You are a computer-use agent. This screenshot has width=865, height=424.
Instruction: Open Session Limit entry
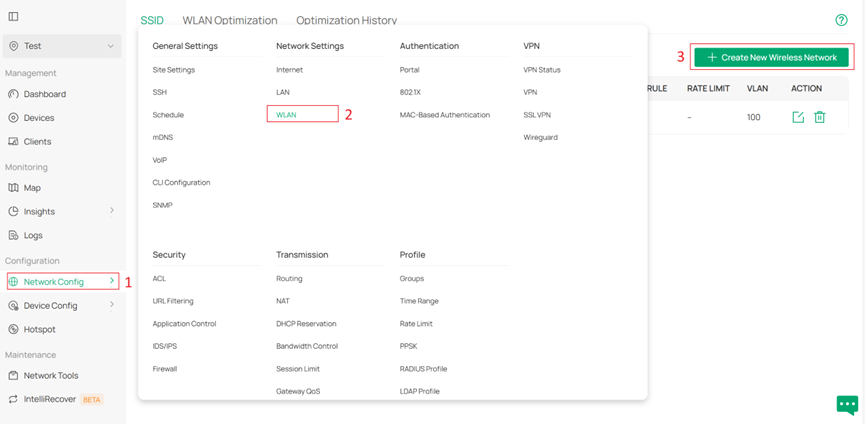pos(298,369)
